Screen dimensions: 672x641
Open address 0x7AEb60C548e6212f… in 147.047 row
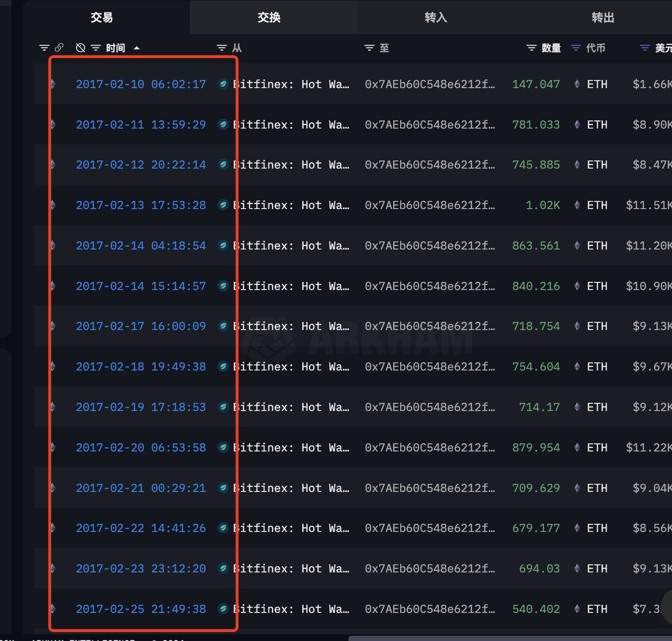[430, 84]
